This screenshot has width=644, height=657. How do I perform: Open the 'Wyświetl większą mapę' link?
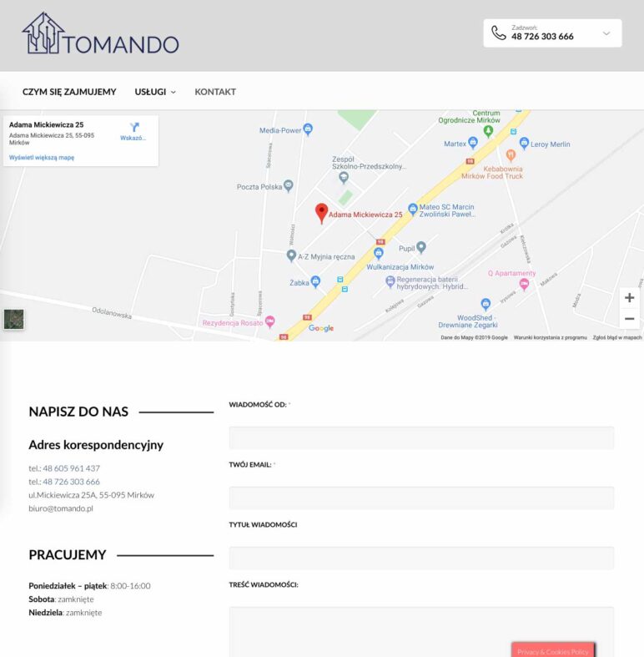pos(42,158)
